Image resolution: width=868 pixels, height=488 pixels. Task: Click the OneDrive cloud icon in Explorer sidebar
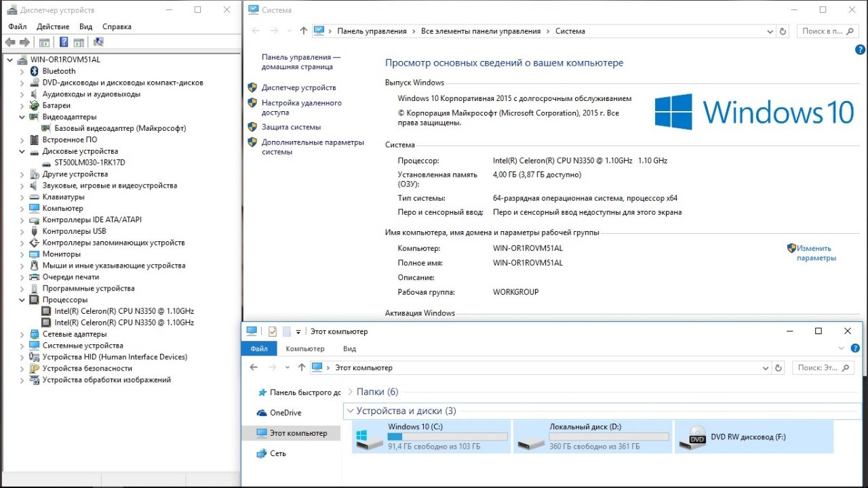262,413
